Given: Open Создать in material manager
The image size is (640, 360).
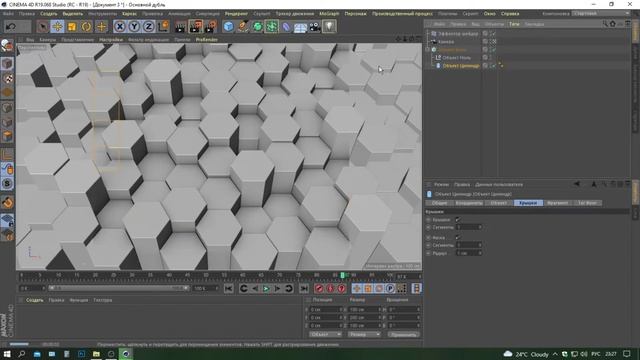Looking at the screenshot, I should 35,300.
